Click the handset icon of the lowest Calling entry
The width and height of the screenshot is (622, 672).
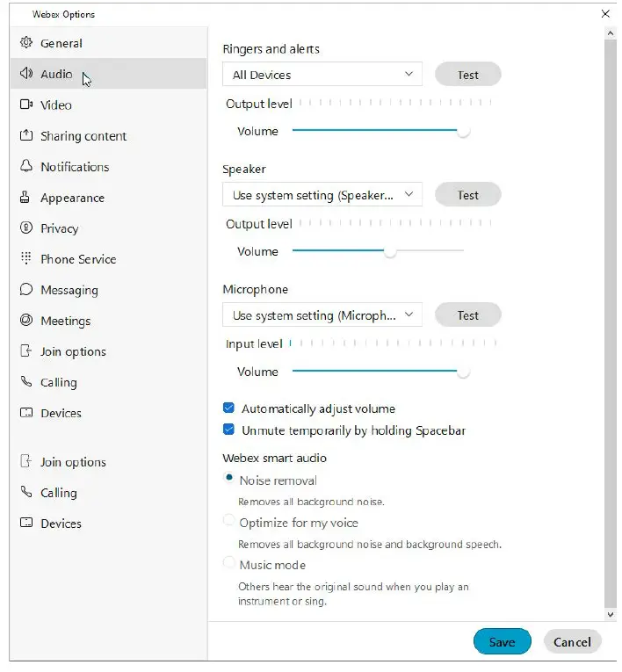click(26, 492)
